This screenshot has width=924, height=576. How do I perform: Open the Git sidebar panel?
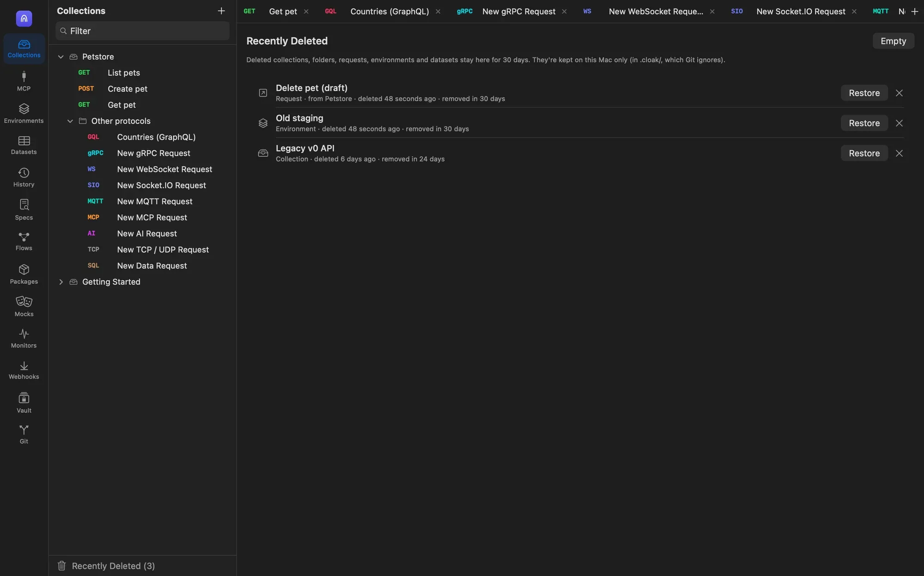pos(24,435)
